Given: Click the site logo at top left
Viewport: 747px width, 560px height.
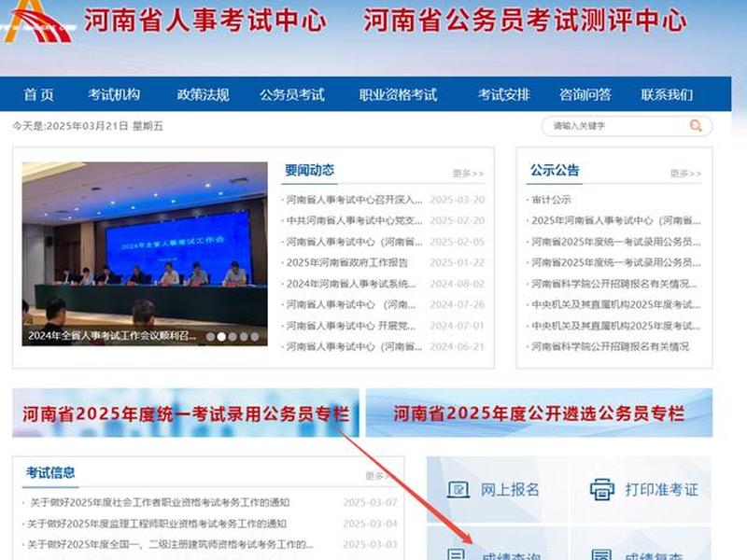Looking at the screenshot, I should [39, 21].
